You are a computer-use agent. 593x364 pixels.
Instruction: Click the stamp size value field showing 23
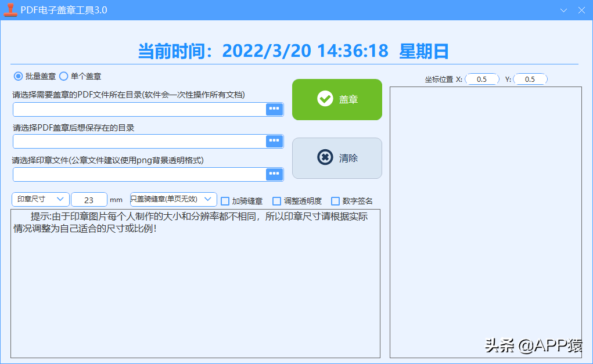tap(89, 199)
